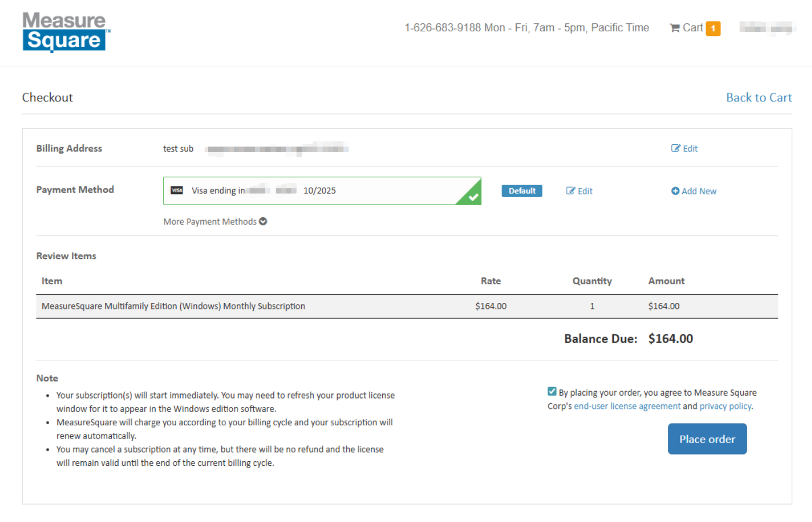The width and height of the screenshot is (812, 522).
Task: Click the Amount column header
Action: (666, 281)
